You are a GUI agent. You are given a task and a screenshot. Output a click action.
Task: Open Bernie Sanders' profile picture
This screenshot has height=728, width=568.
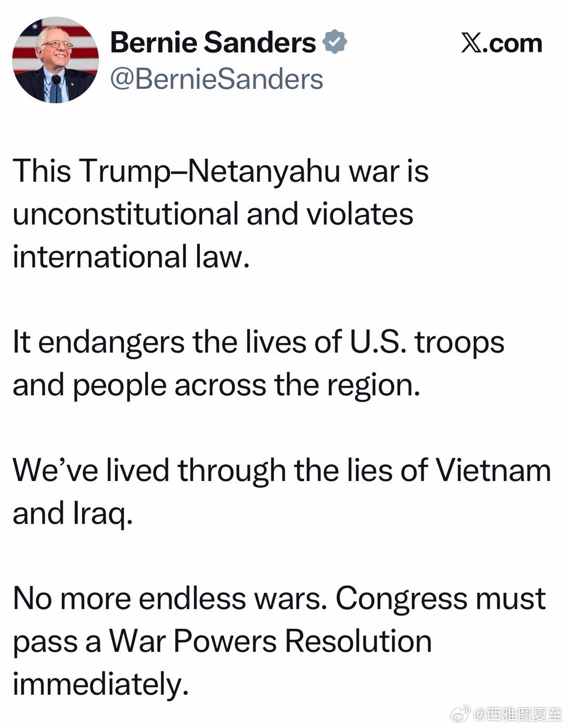point(56,60)
